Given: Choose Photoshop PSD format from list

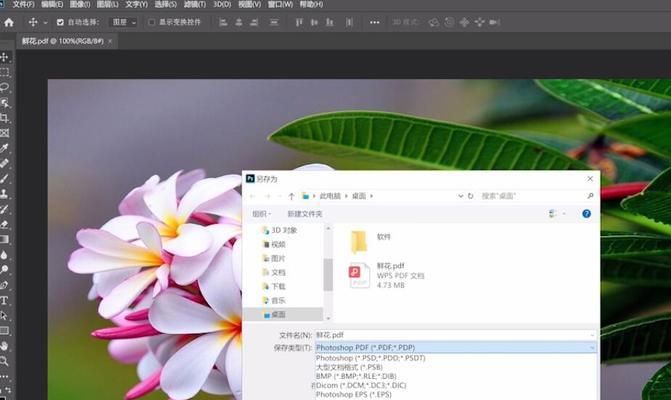Looking at the screenshot, I should pos(371,358).
